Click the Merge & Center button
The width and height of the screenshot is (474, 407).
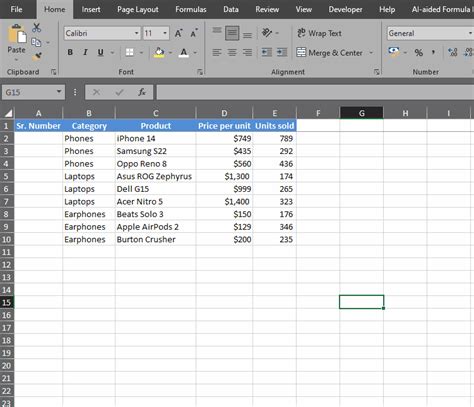(x=329, y=53)
